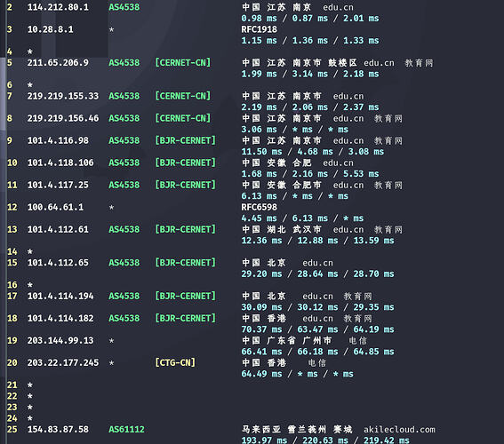
Task: Click latency value 193.97 ms
Action: pyautogui.click(x=264, y=440)
